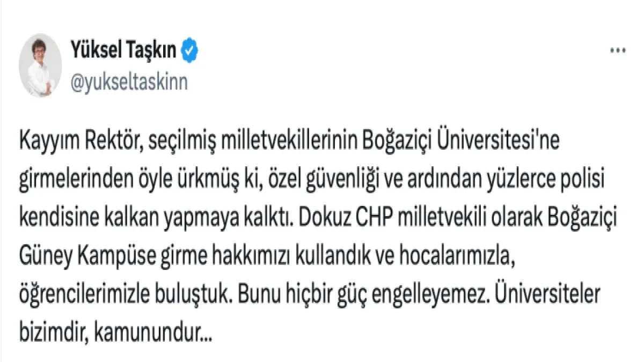This screenshot has width=644, height=362.
Task: Click Yüksel Taşkın's profile avatar
Action: tap(40, 65)
